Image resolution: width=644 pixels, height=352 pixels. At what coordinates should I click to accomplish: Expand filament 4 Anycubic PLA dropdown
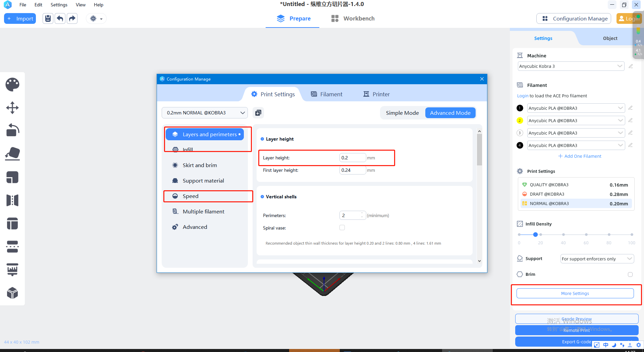click(x=576, y=145)
